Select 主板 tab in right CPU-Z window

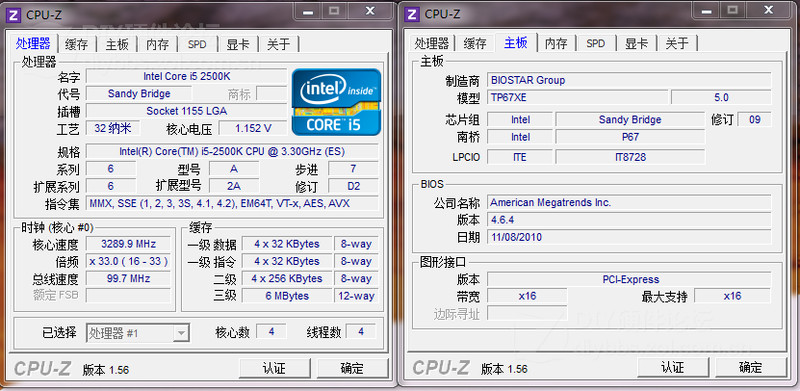tap(515, 43)
